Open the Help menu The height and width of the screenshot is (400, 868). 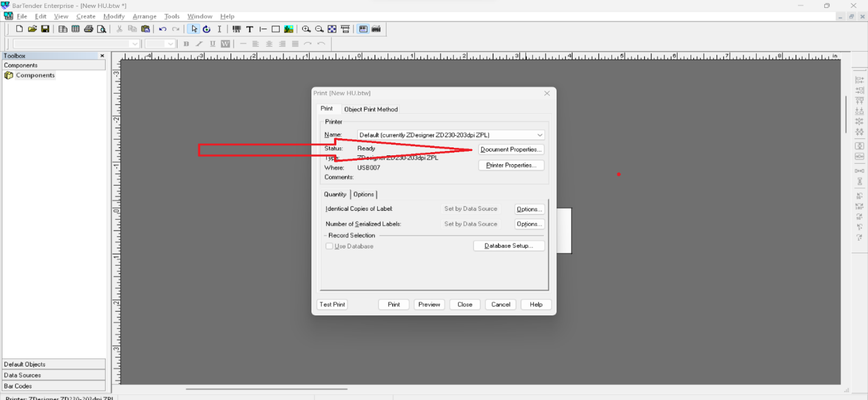tap(227, 16)
